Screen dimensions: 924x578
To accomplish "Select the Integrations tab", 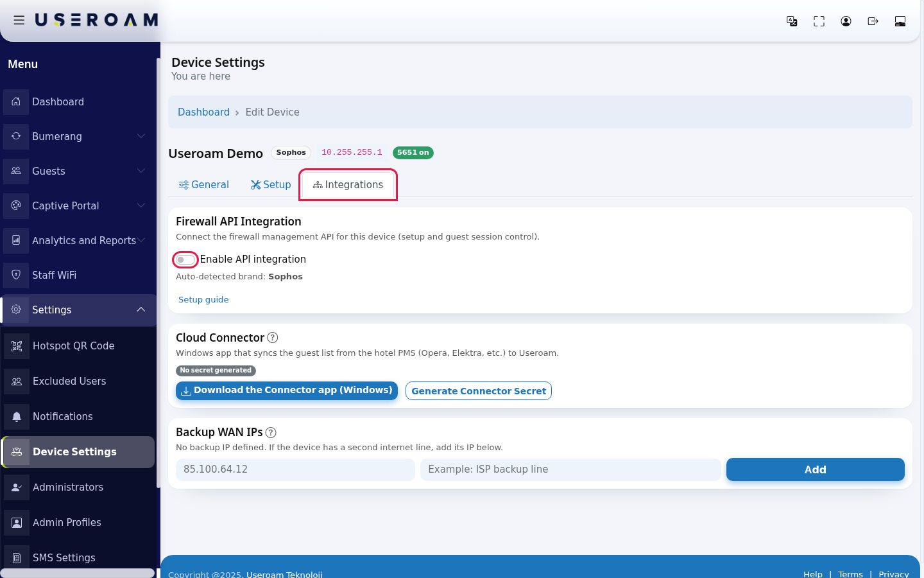I will [x=348, y=185].
